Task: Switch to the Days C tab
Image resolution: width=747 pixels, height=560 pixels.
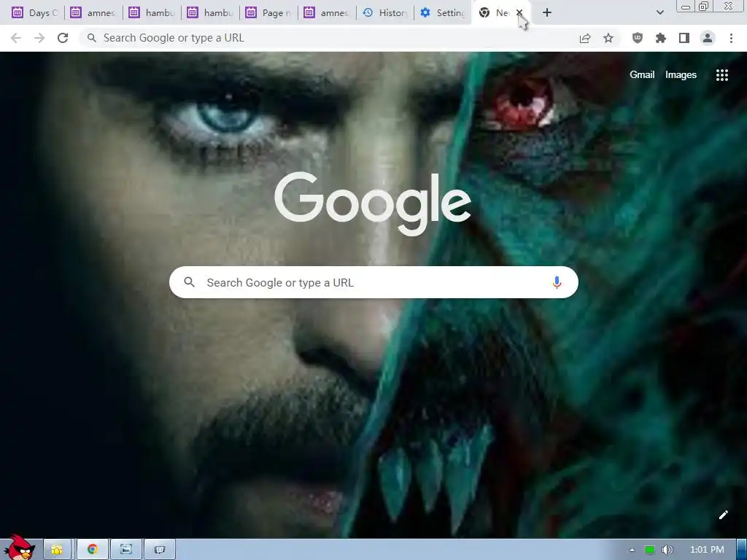Action: pos(35,13)
